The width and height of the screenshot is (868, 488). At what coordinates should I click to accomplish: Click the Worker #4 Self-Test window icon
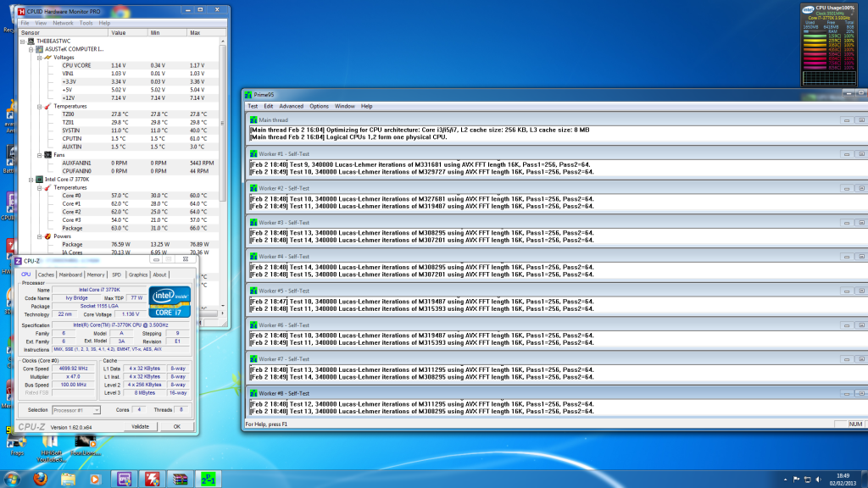pyautogui.click(x=253, y=257)
